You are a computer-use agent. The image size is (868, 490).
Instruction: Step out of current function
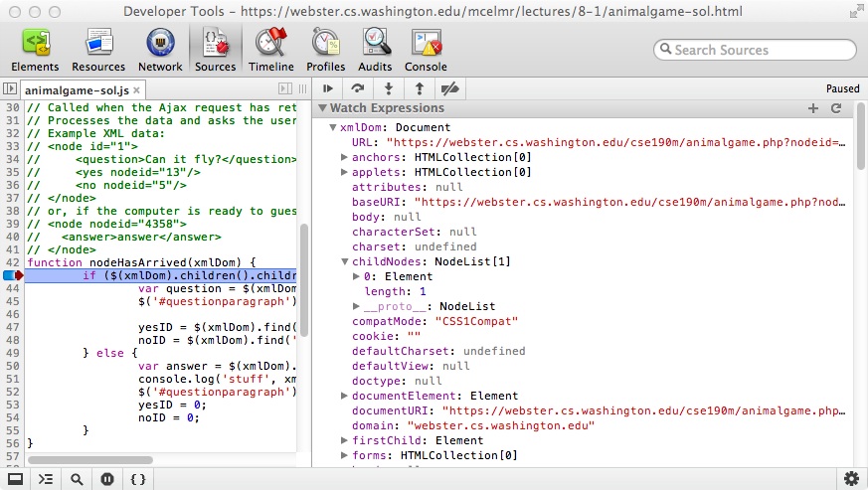(x=419, y=88)
